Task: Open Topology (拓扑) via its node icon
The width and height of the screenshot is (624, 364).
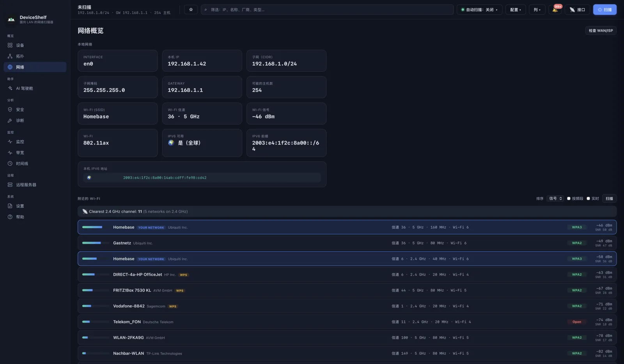Action: [x=10, y=56]
